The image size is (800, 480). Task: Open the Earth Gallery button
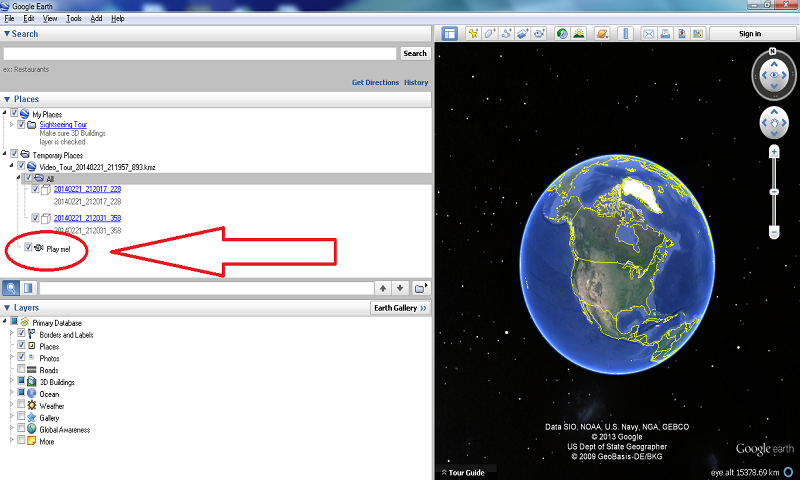coord(400,308)
